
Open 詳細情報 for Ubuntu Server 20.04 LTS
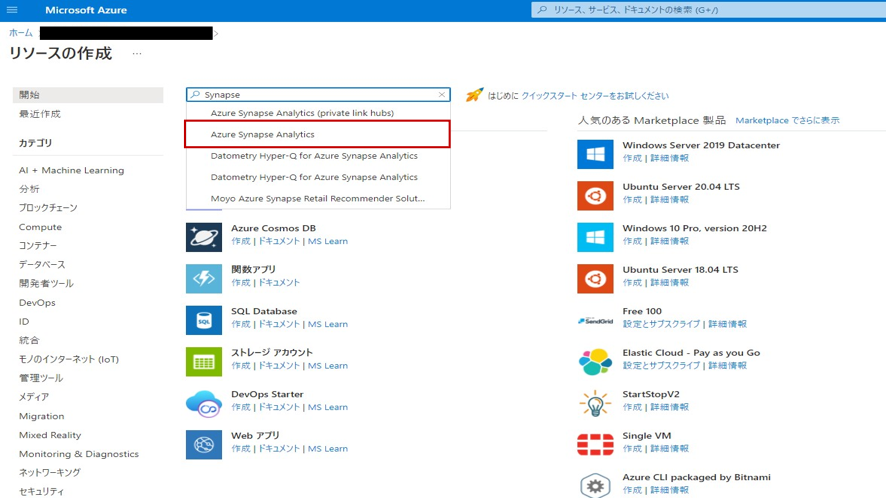click(670, 200)
